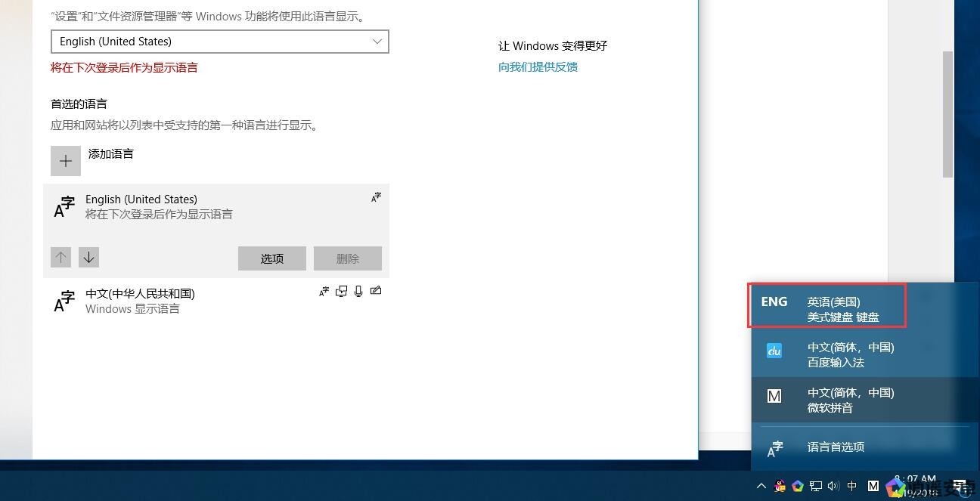Select the 中文(中华人民共和国) language entry

click(x=140, y=300)
